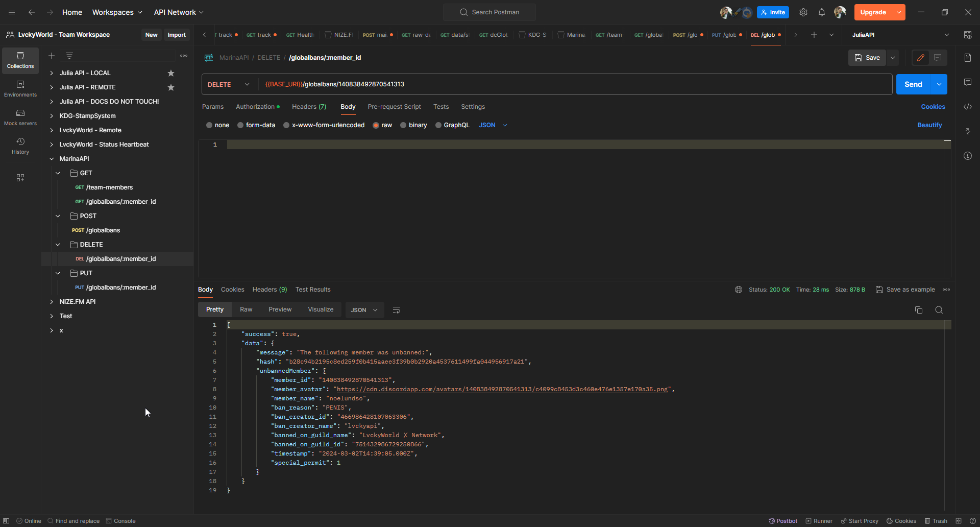This screenshot has width=980, height=527.
Task: Open Mock servers in sidebar
Action: click(20, 117)
